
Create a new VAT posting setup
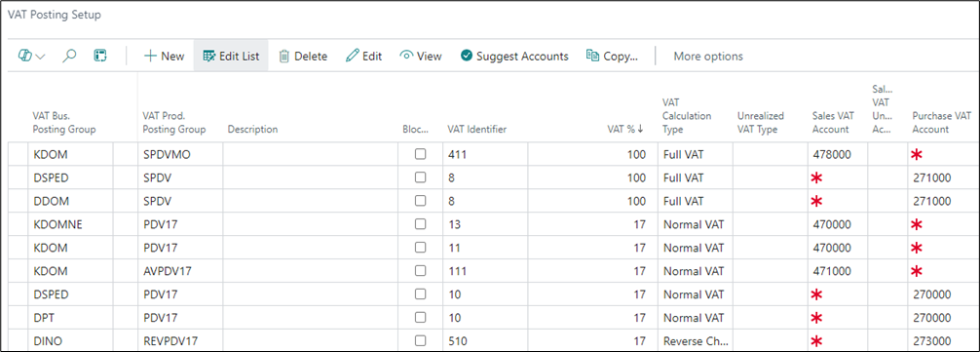pos(164,57)
